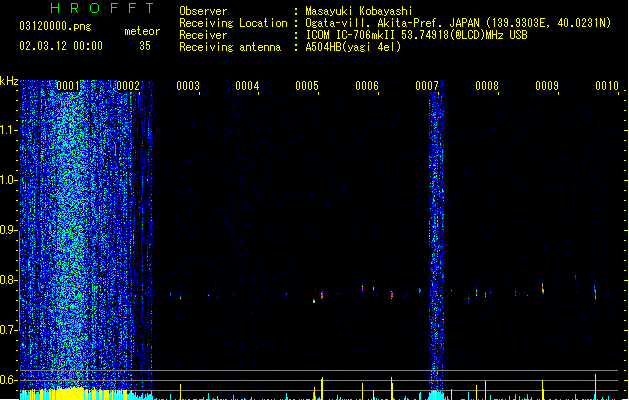The height and width of the screenshot is (400, 629).
Task: Click the noise burst band under marker 0007
Action: (436, 241)
